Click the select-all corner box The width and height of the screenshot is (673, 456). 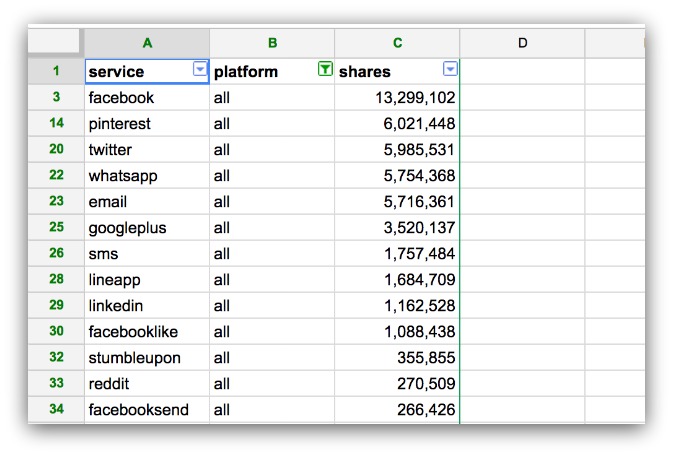pos(54,41)
